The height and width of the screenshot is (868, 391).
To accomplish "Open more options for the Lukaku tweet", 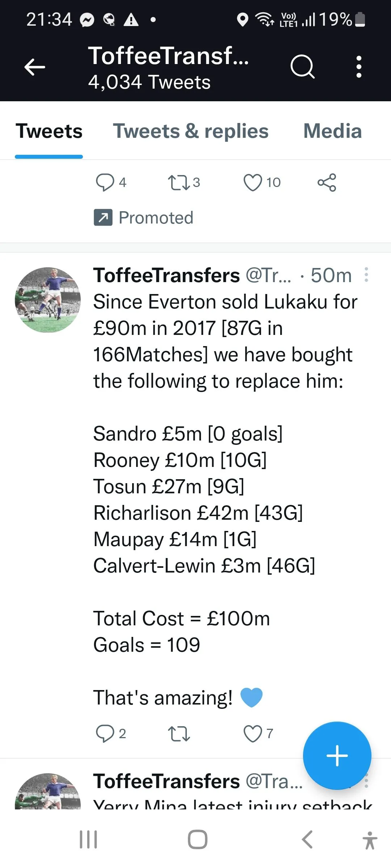I will coord(366,275).
